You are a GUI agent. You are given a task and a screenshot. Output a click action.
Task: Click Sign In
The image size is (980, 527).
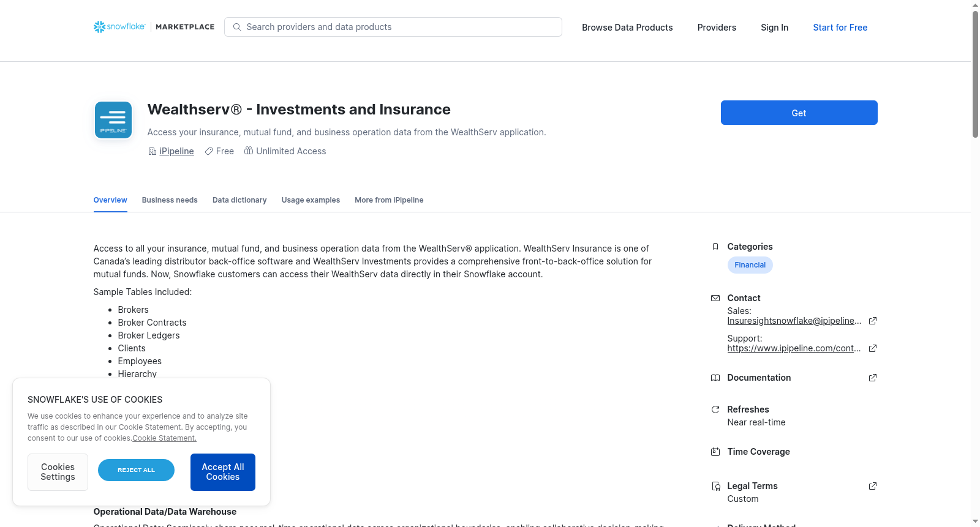[x=774, y=28]
